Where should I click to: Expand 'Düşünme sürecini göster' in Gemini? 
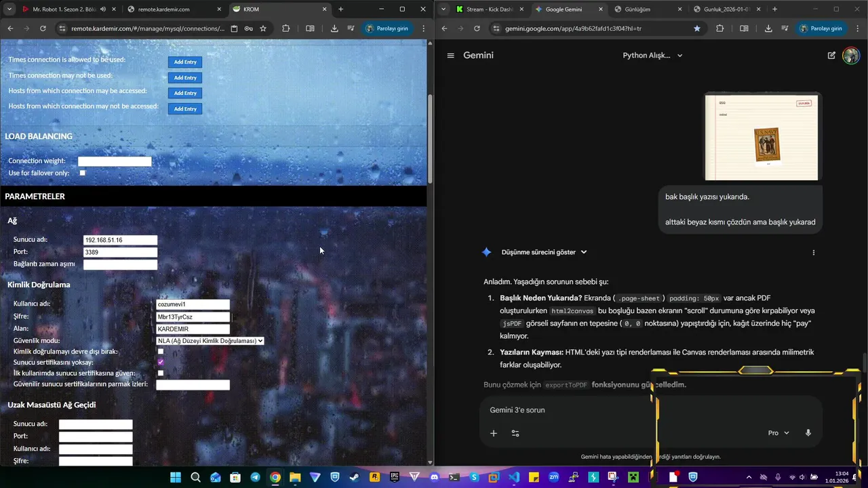544,252
